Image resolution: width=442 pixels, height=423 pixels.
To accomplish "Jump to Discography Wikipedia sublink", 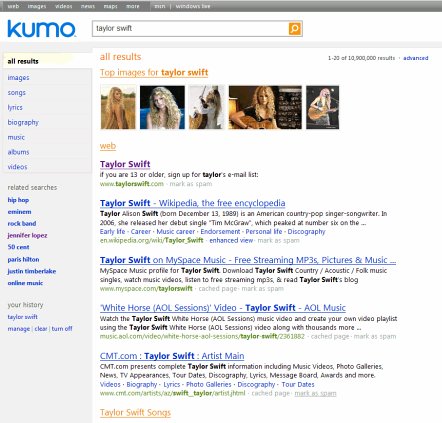I will click(306, 232).
